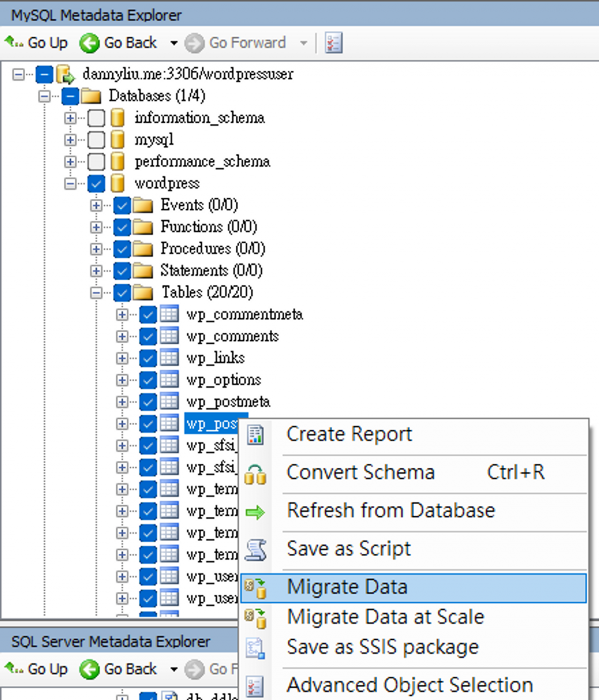
Task: Uncheck the wp_commentmeta checkbox
Action: [x=148, y=315]
